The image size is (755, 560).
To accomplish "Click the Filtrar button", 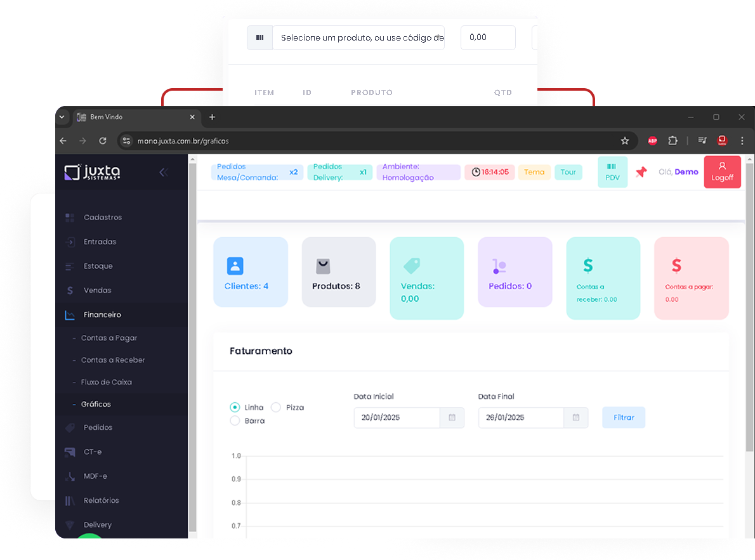I will point(624,417).
